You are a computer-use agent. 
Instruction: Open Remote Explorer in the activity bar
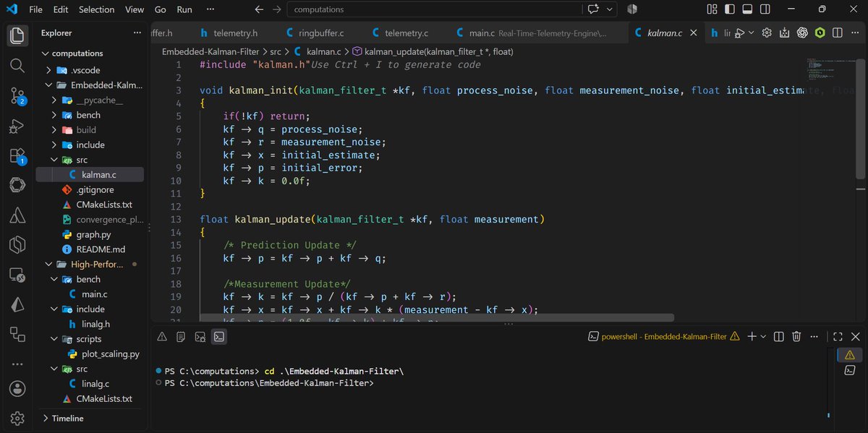[x=18, y=275]
